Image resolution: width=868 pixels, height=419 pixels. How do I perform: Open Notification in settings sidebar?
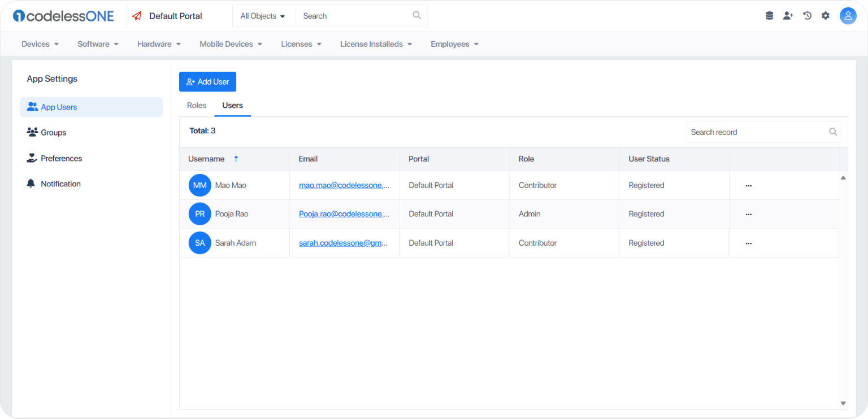click(x=91, y=184)
